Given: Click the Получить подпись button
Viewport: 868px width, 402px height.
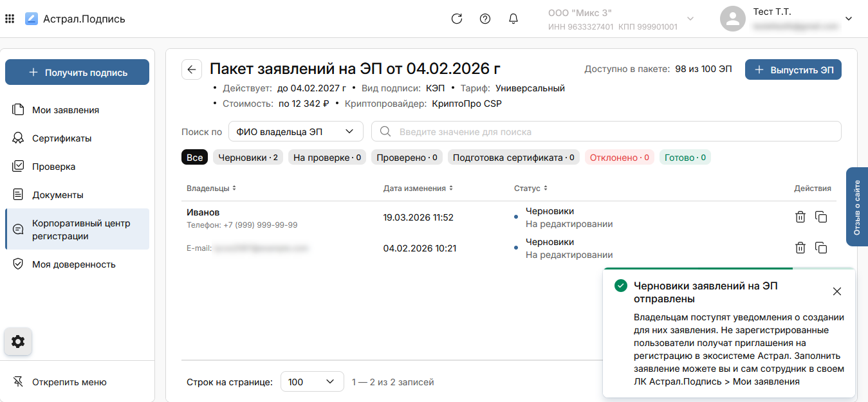Looking at the screenshot, I should [77, 73].
